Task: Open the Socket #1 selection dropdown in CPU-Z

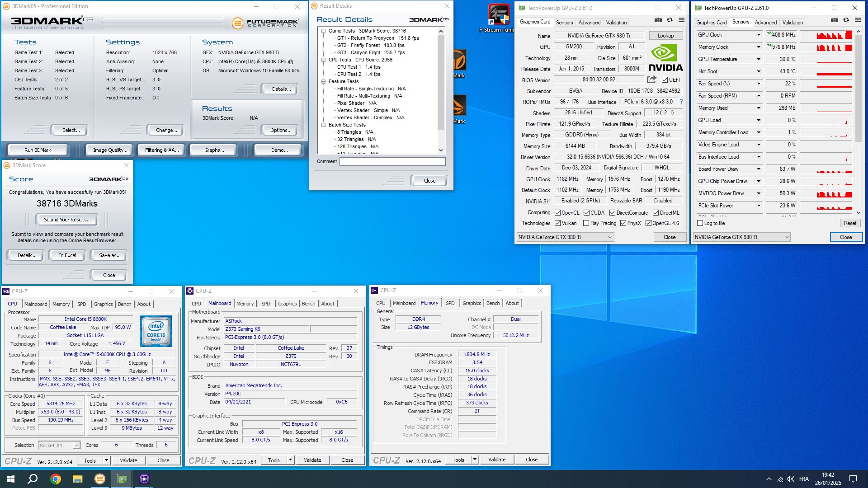Action: coord(60,446)
